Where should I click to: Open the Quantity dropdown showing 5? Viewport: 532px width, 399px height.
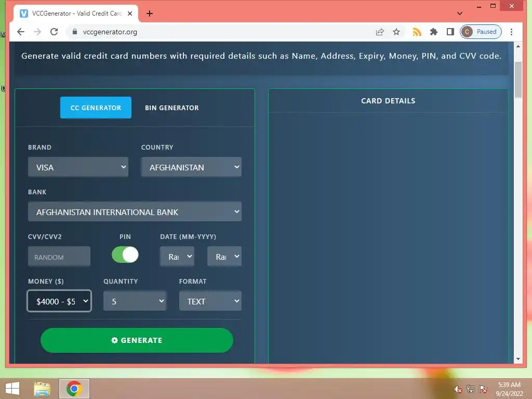(135, 301)
